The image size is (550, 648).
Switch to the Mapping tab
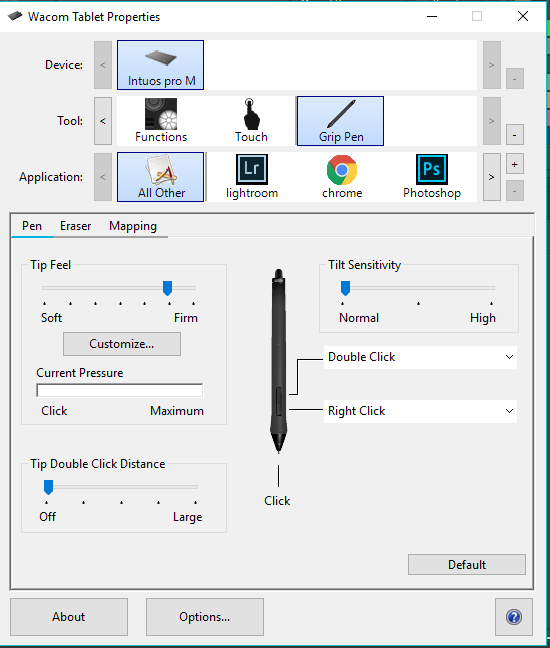coord(133,226)
